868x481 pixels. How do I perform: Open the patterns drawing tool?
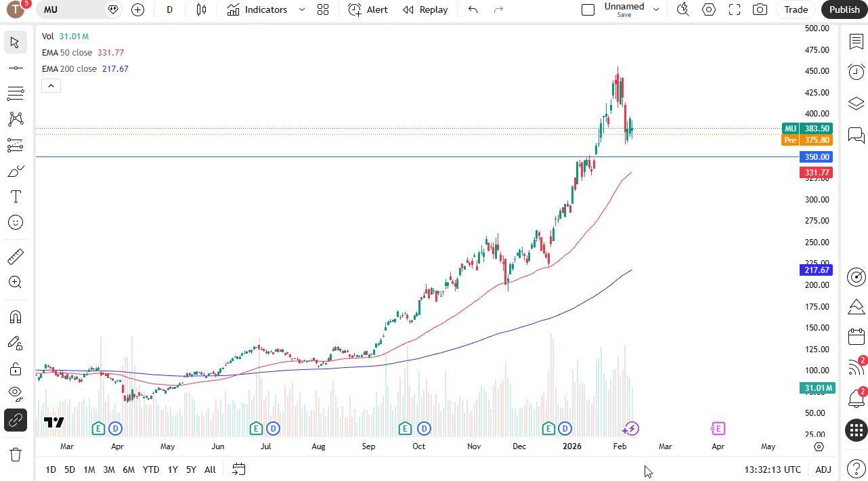(x=15, y=119)
